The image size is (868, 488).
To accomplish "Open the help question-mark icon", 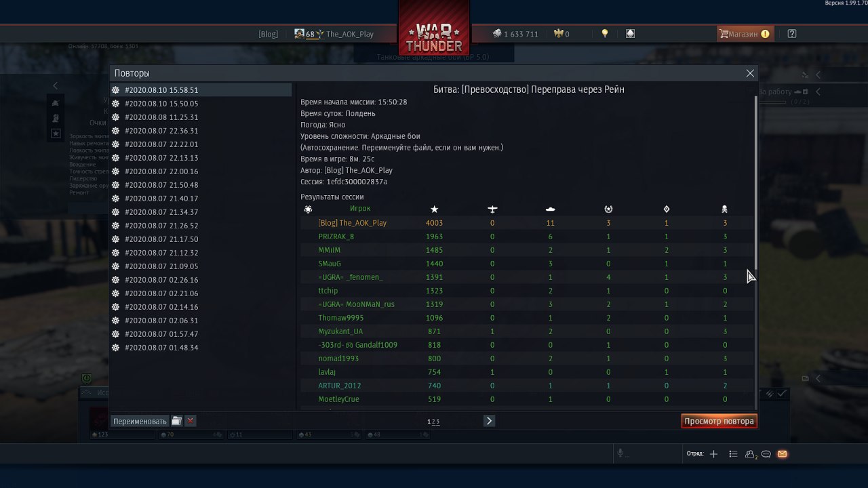I will coord(792,34).
